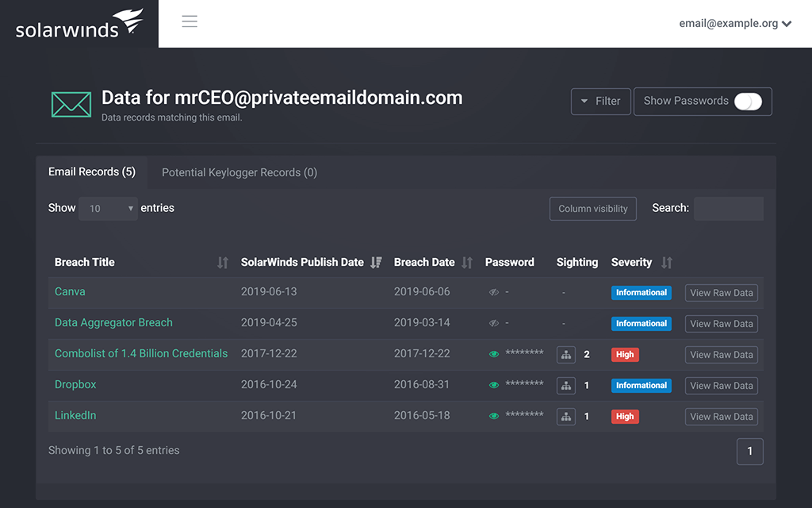Select publish date 2019-06-13
This screenshot has height=508, width=812.
point(269,292)
